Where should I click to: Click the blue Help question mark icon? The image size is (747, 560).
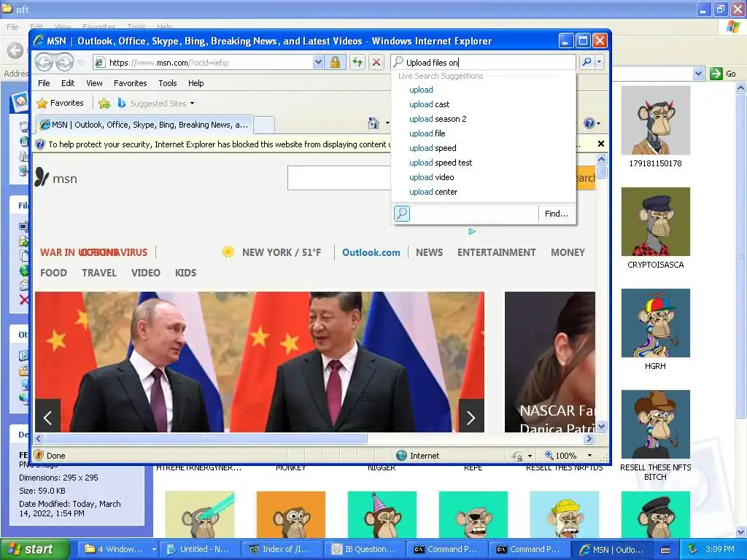[x=589, y=123]
